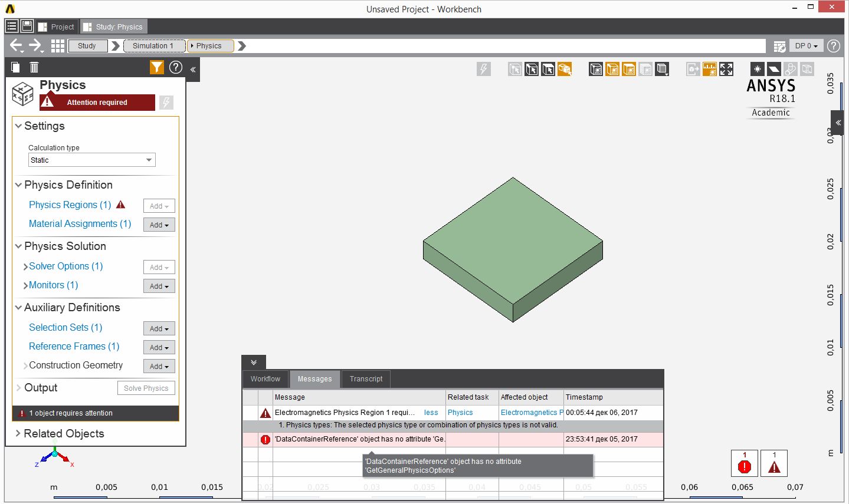Click the Study breadcrumb button
849x504 pixels.
(x=87, y=45)
